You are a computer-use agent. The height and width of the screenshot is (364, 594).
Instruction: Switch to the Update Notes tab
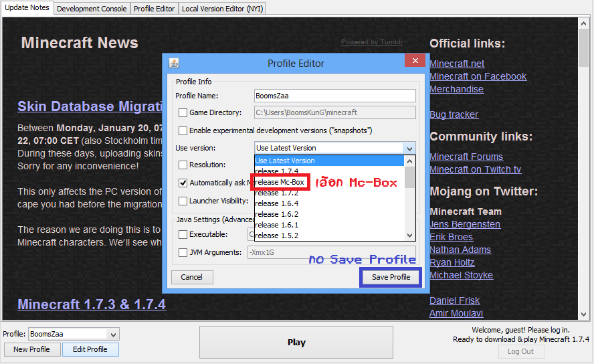click(x=27, y=7)
